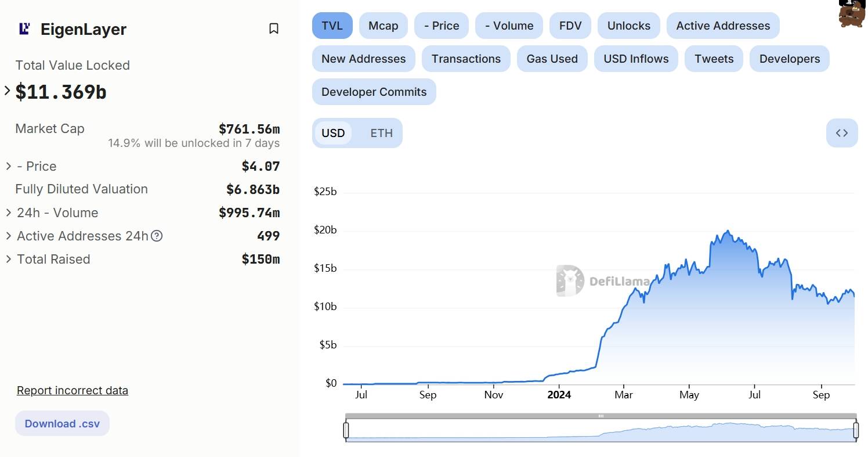This screenshot has height=457, width=868.
Task: Click the Fully Diluted Valuation label
Action: [x=81, y=189]
